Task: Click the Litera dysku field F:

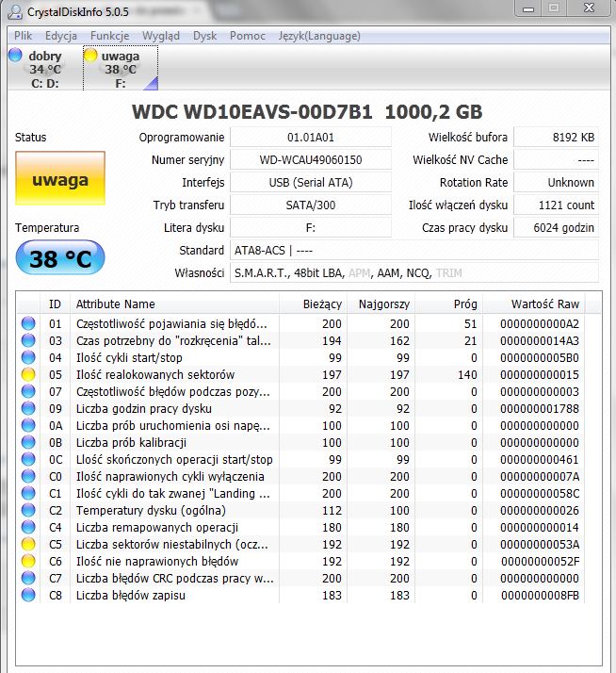Action: (311, 227)
